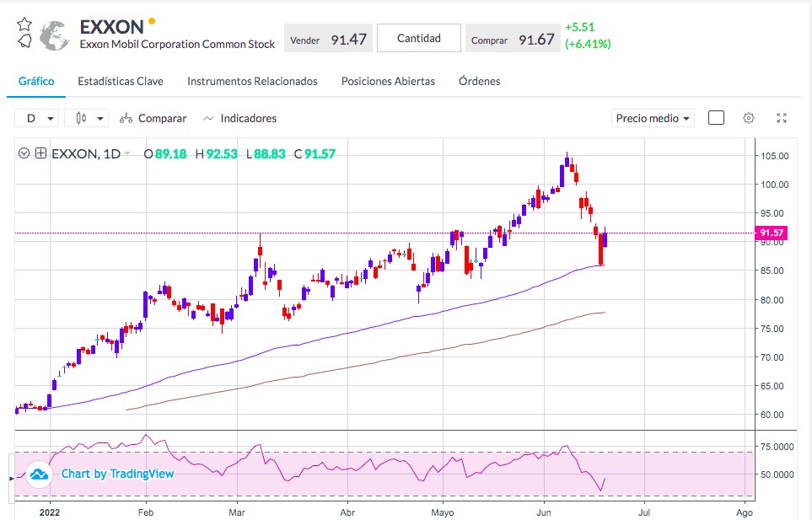Toggle the empty checkbox next to Precio medio
Screen dimensions: 812x520
[716, 118]
